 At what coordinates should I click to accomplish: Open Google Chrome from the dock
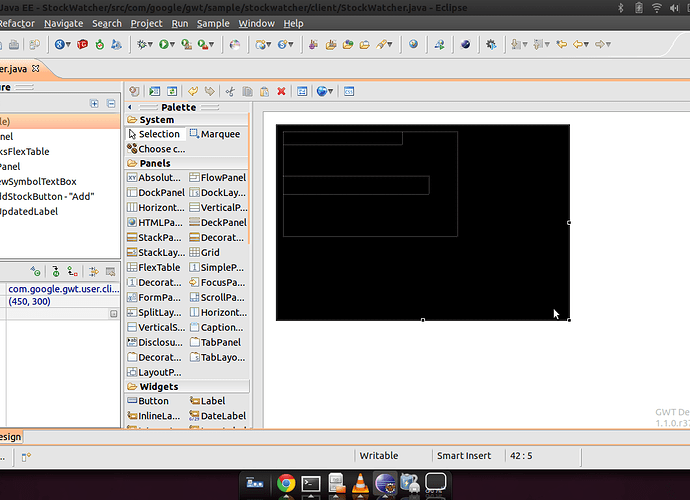(286, 483)
